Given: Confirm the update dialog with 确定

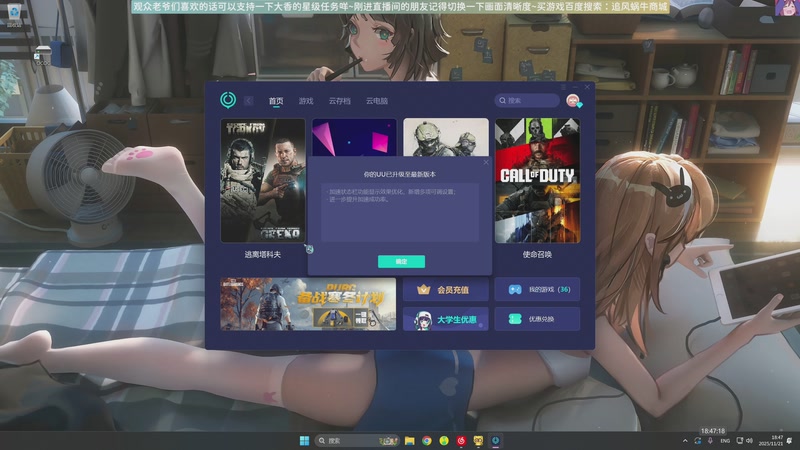Looking at the screenshot, I should [401, 261].
